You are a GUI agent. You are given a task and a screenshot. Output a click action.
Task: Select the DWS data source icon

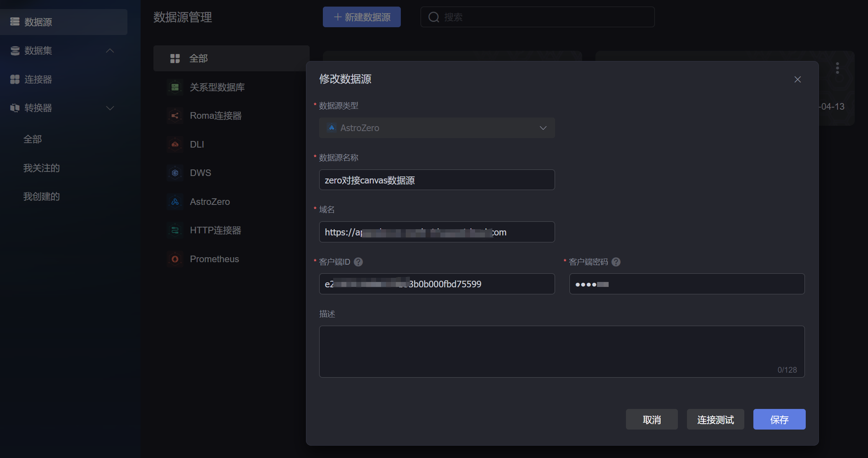175,173
